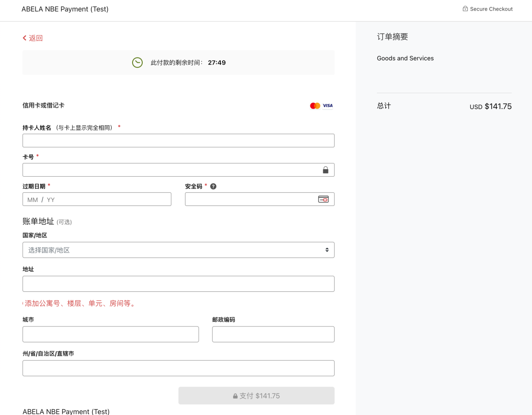Viewport: 532px width, 415px height.
Task: Click the Mastercard logo icon
Action: pos(315,105)
